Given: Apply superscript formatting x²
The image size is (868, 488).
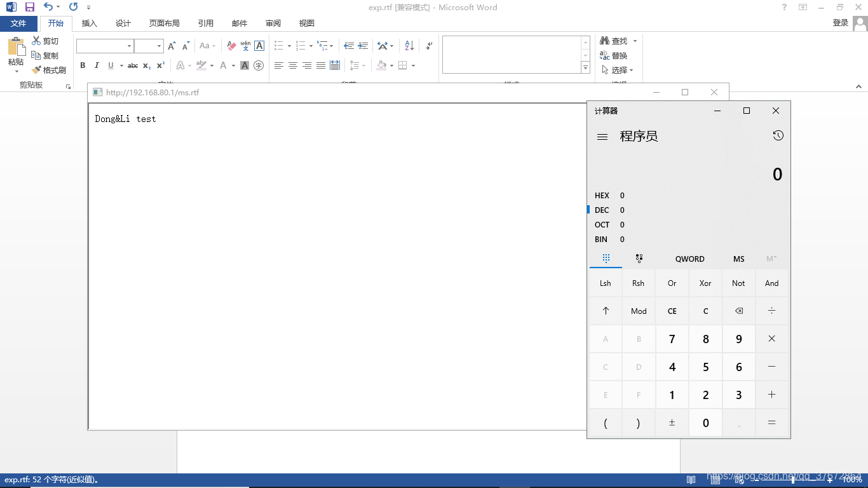Looking at the screenshot, I should 161,65.
